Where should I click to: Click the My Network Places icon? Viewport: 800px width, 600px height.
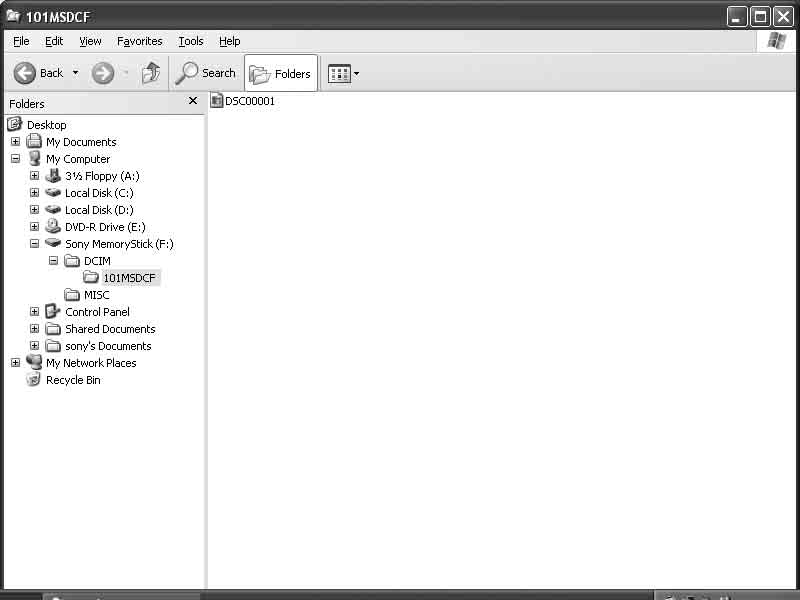(34, 362)
